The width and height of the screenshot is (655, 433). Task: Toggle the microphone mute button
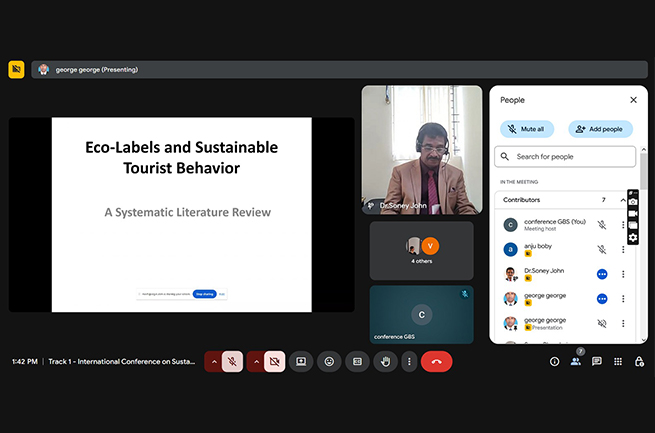231,361
